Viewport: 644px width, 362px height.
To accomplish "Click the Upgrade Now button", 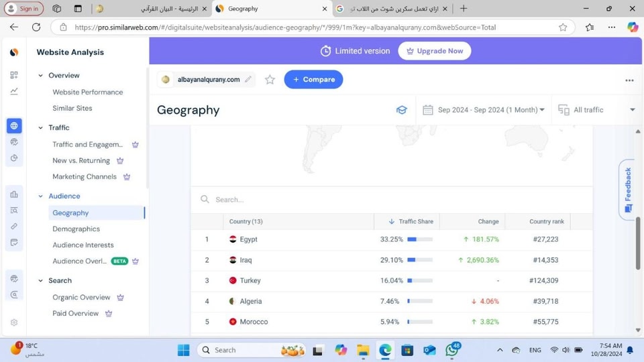I will pyautogui.click(x=435, y=51).
